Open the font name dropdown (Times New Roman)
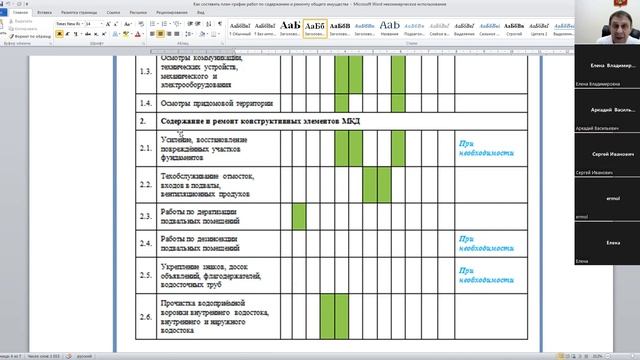 [x=83, y=24]
